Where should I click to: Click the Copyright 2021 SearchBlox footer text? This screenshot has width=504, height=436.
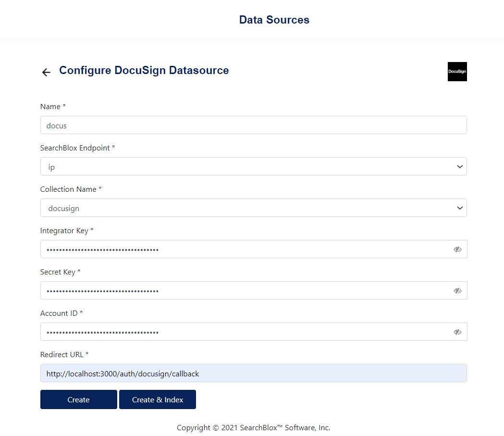253,428
